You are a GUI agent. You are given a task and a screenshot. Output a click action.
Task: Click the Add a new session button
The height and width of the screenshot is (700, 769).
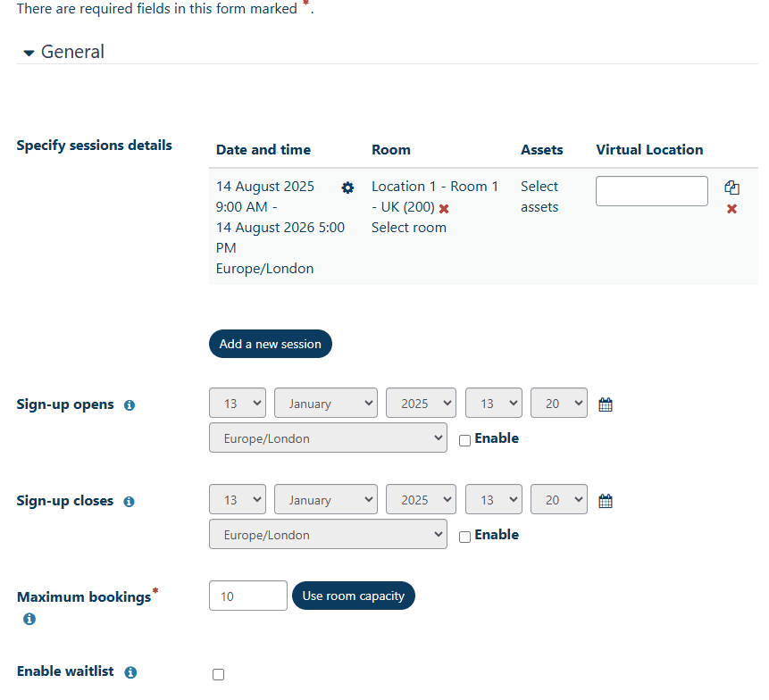(270, 344)
